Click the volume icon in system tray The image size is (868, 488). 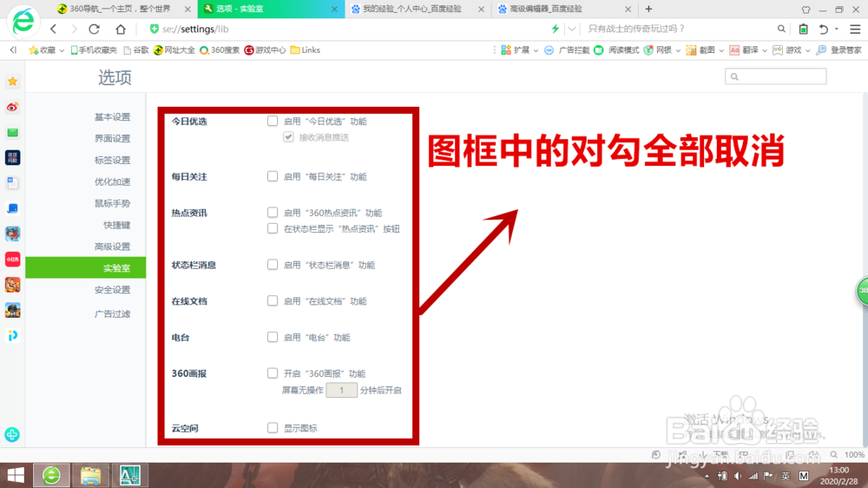(x=738, y=476)
